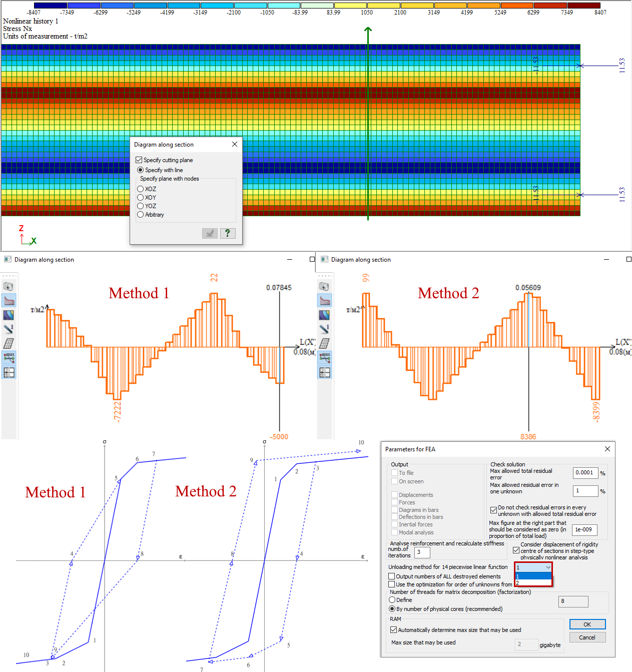Switch to color isofields display
This screenshot has width=632, height=672.
(9, 314)
